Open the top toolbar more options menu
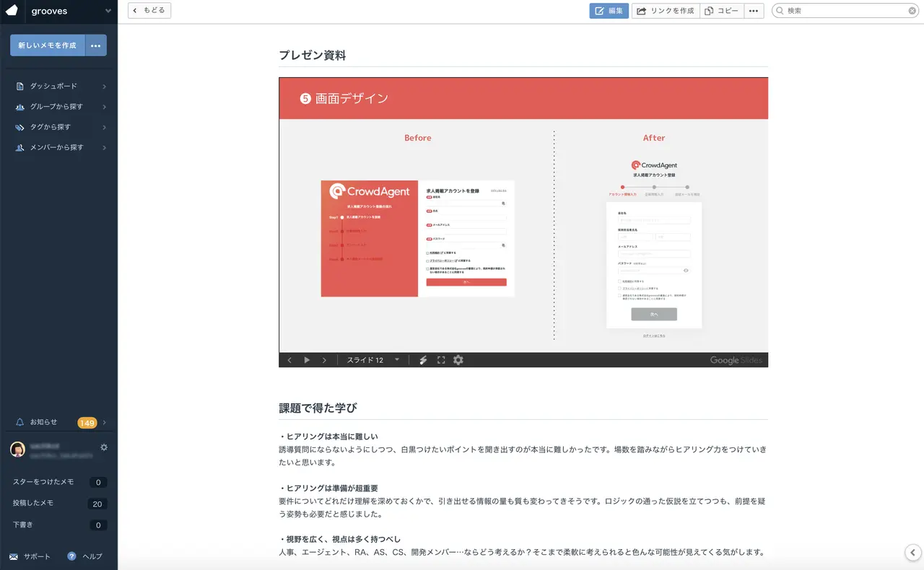 (754, 11)
